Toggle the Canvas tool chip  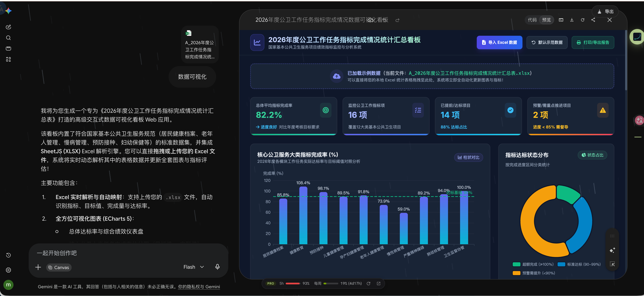(59, 268)
